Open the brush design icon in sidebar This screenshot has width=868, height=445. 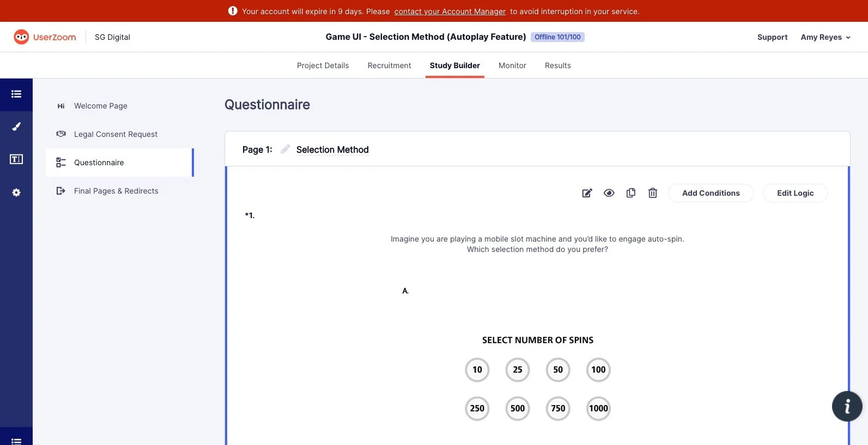(x=16, y=127)
